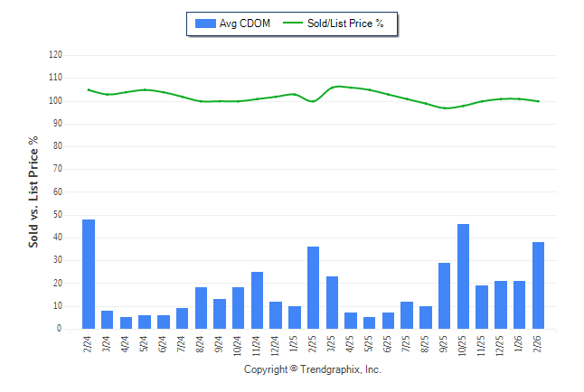Click the Sold vs. List Price % axis title
The image size is (584, 392).
[33, 192]
